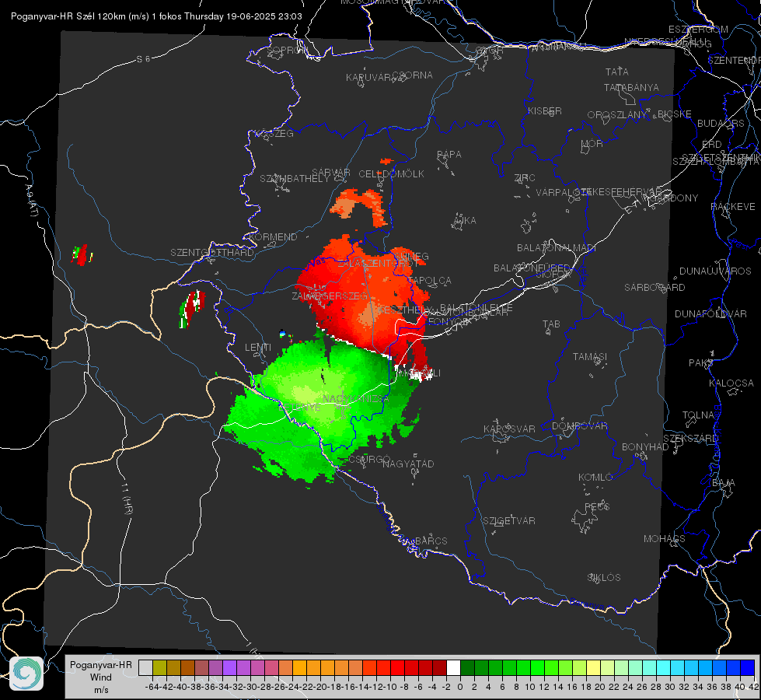Screen dimensions: 761x700
Task: Select the KOMLÓ label
Action: (x=595, y=478)
